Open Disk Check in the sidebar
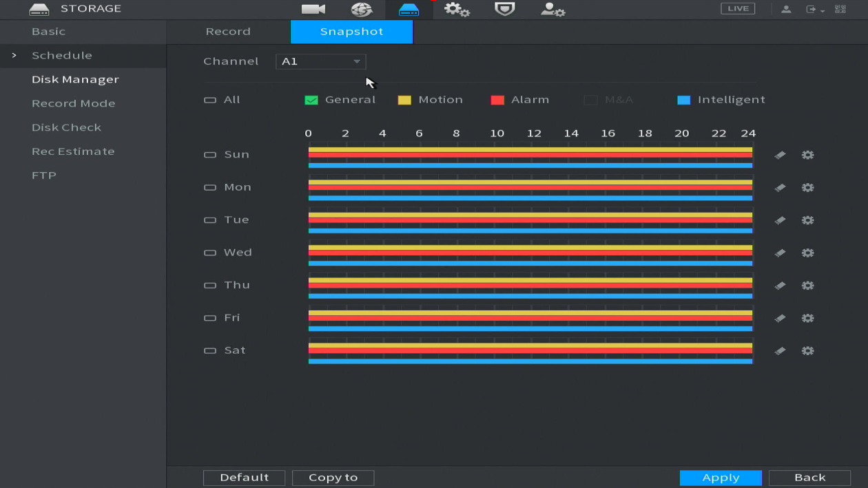This screenshot has height=488, width=868. 66,127
